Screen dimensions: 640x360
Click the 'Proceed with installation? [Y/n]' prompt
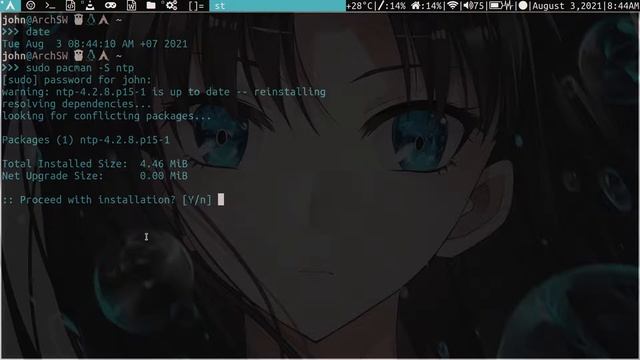click(107, 200)
